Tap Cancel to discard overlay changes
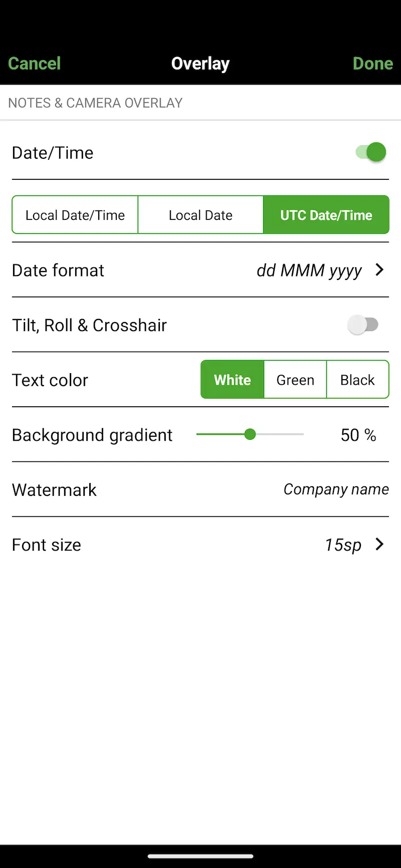The height and width of the screenshot is (868, 401). pyautogui.click(x=34, y=64)
